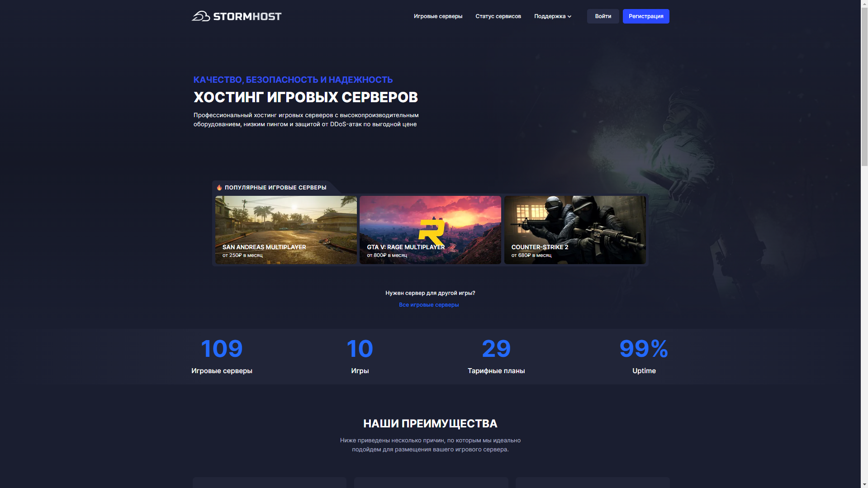Follow the Все игровые серверы link
The image size is (868, 488).
pos(429,305)
